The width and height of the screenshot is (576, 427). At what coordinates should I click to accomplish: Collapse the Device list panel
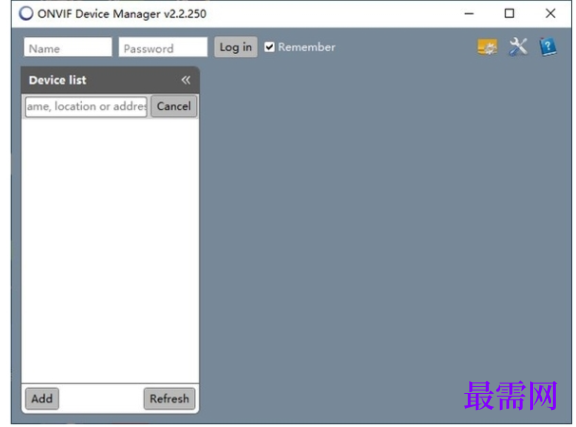point(186,80)
